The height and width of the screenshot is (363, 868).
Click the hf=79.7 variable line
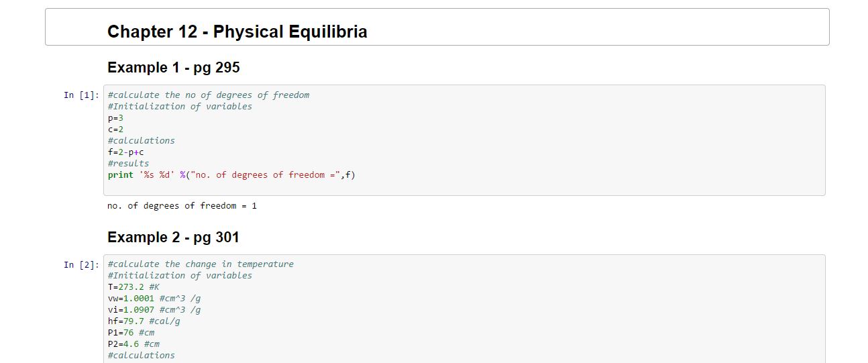144,321
